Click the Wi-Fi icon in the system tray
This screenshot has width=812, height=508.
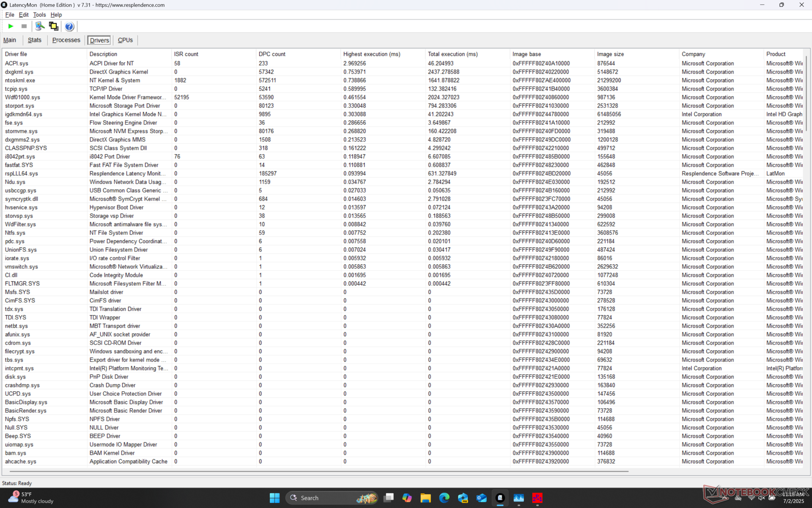(x=752, y=498)
